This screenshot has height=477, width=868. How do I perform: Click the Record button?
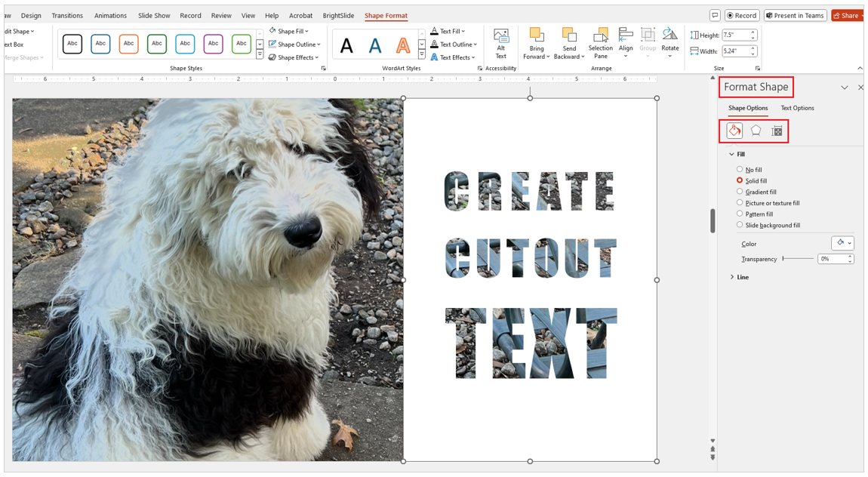pyautogui.click(x=742, y=16)
